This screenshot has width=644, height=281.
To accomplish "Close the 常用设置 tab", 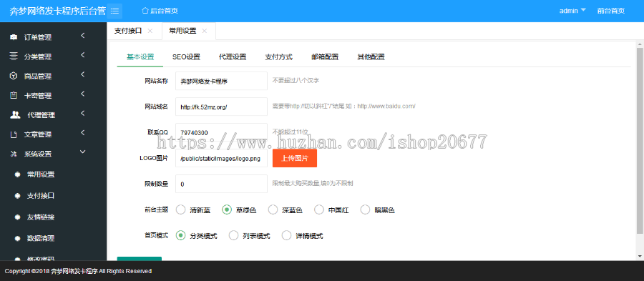I will click(205, 31).
